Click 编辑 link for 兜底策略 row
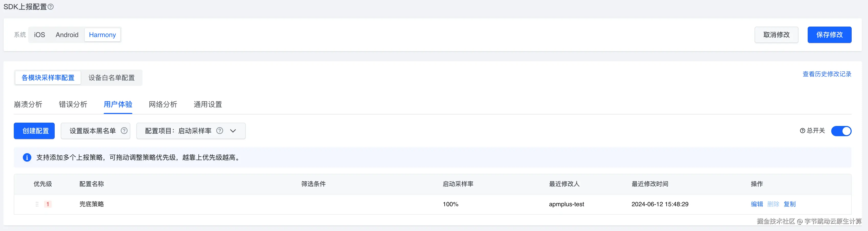Image resolution: width=868 pixels, height=231 pixels. 757,204
